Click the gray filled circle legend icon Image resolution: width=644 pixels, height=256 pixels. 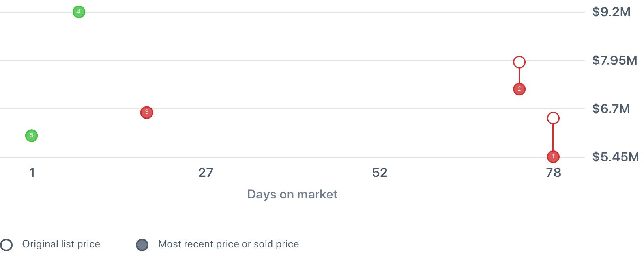(142, 245)
